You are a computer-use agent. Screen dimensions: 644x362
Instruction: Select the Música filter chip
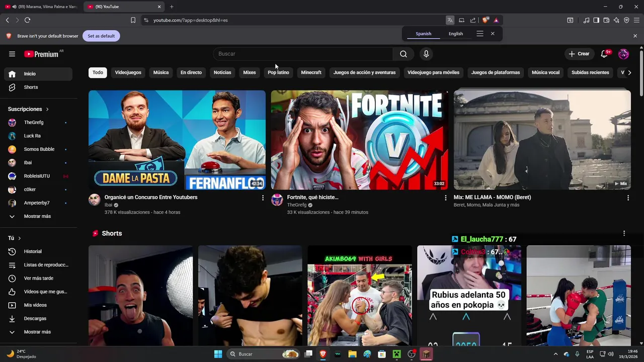click(x=161, y=72)
